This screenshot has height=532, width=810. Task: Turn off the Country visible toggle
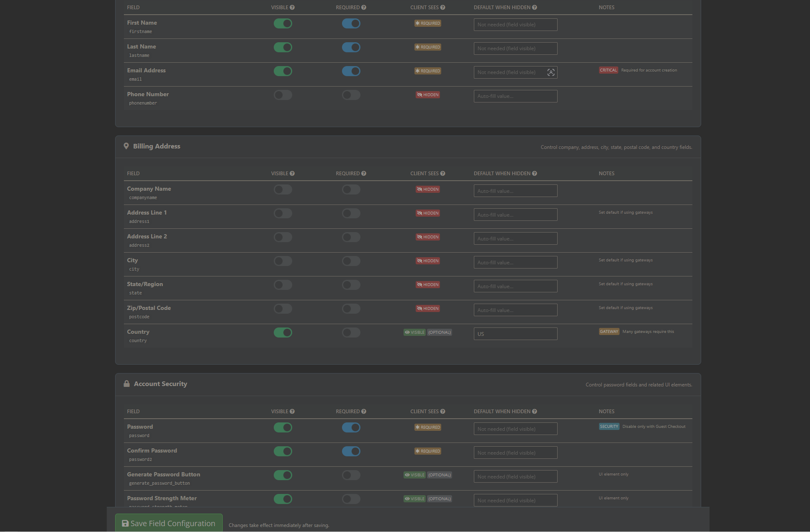[283, 332]
